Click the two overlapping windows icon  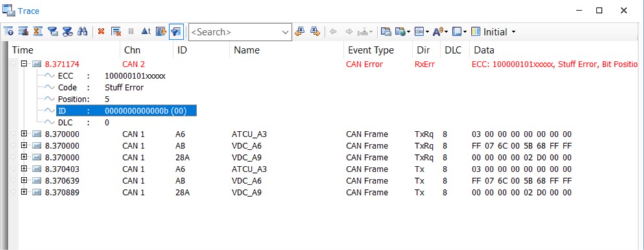pos(386,32)
